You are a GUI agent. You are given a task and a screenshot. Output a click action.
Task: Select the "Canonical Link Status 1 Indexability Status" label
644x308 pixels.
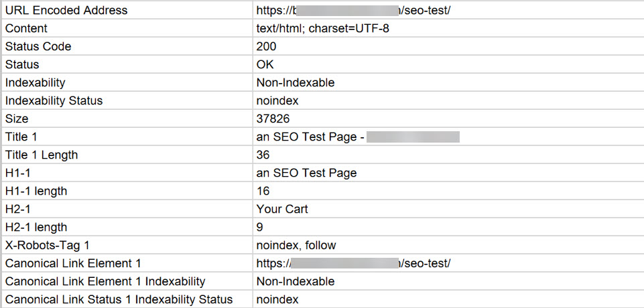119,299
